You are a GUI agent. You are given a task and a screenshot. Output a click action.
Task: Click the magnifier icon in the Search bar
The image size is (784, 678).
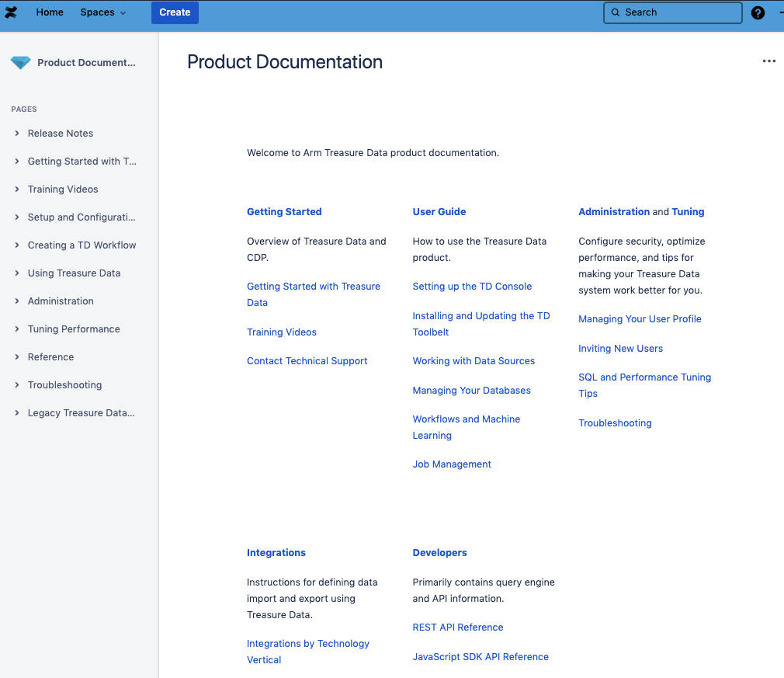(x=615, y=12)
